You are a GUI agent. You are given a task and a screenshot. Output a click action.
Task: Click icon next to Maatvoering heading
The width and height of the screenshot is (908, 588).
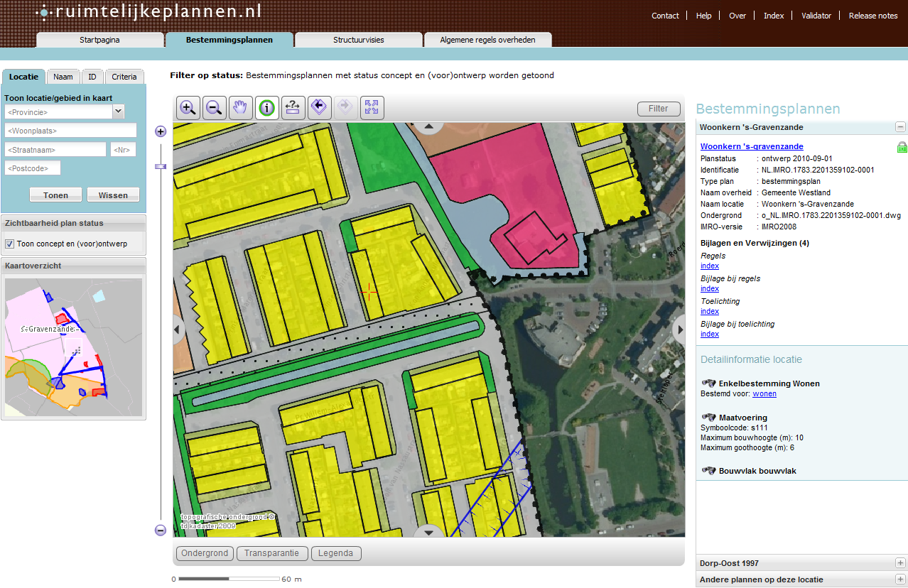[x=708, y=418]
